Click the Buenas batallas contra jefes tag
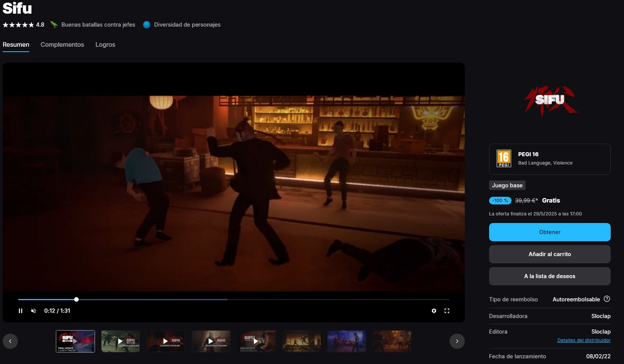 coord(93,25)
